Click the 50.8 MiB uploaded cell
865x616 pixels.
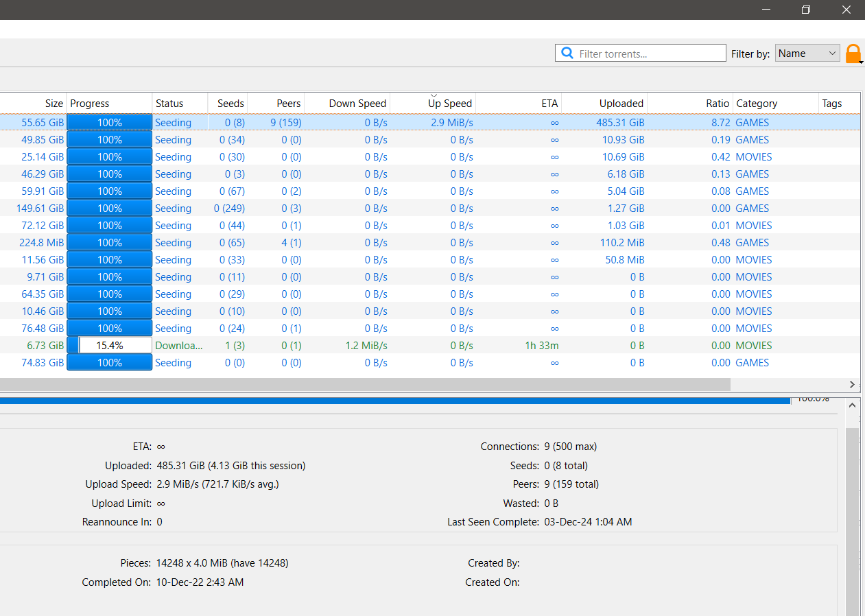click(625, 260)
